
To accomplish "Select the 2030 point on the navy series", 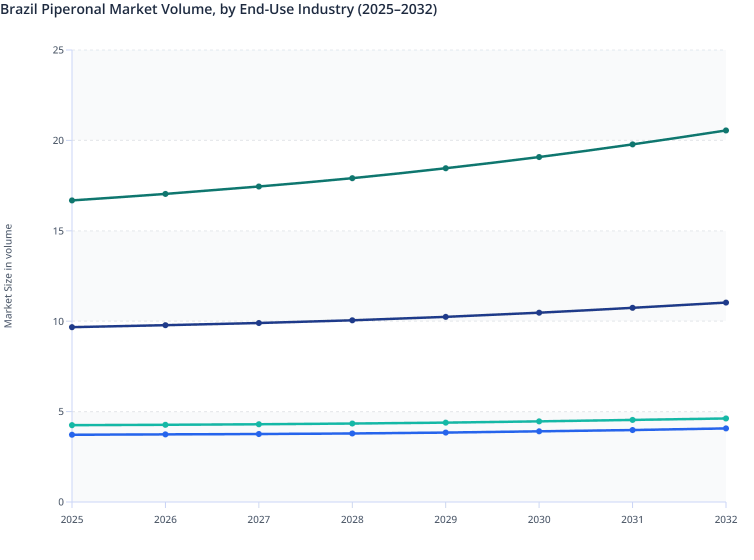I will tap(539, 312).
